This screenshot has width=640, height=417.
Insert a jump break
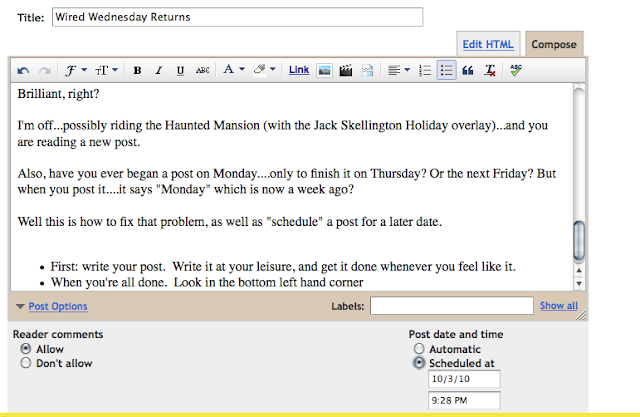click(x=367, y=71)
